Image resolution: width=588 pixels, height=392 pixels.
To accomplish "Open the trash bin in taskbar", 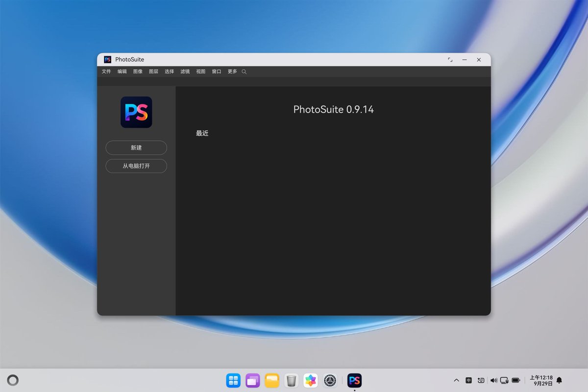I will (292, 380).
